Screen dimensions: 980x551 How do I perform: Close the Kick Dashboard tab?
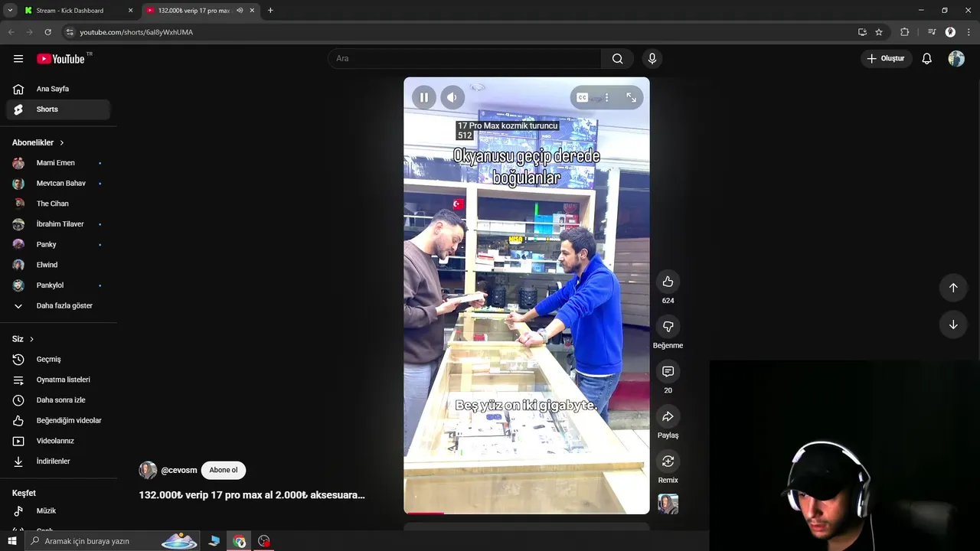[130, 11]
